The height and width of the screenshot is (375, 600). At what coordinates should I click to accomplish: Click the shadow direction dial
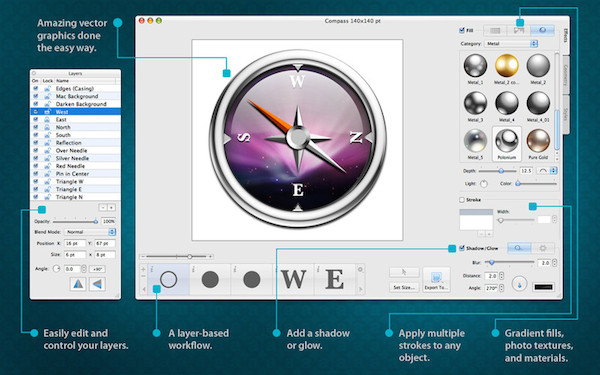[519, 284]
